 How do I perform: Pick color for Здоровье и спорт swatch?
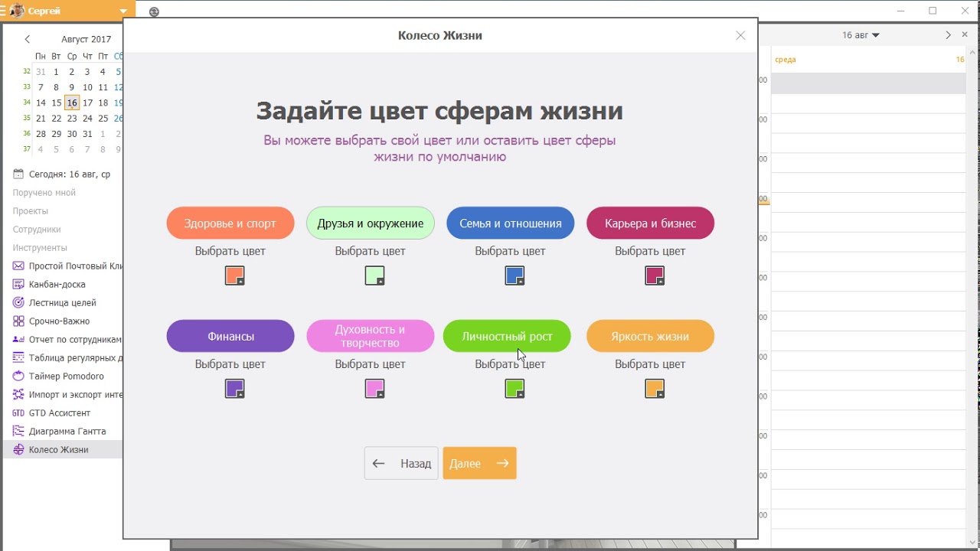(x=234, y=275)
